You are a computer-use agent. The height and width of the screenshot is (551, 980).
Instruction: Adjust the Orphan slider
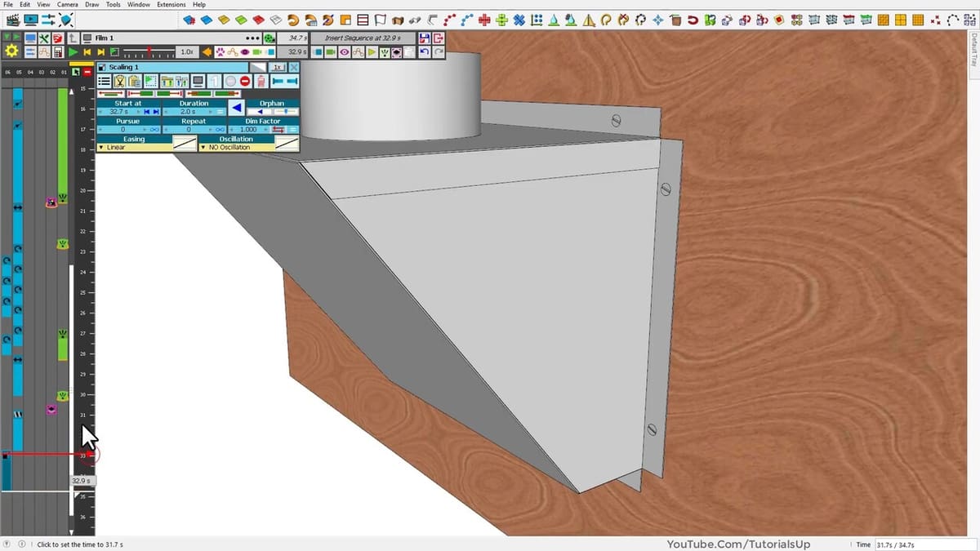click(x=286, y=111)
